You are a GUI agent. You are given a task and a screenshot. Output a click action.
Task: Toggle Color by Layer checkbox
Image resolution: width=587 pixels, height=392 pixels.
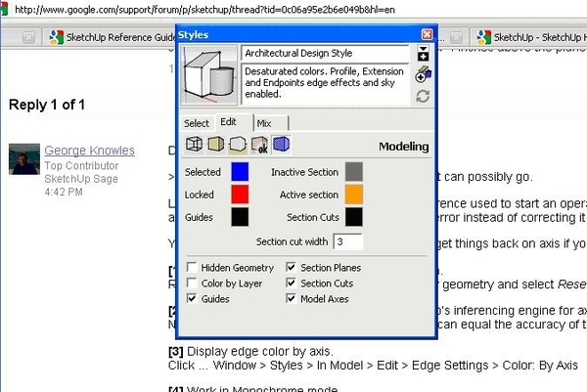click(x=192, y=283)
